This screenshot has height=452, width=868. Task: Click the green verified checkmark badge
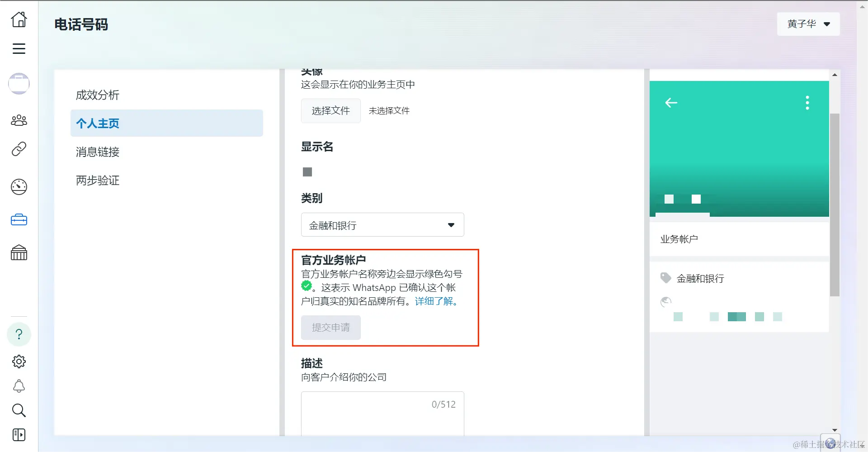pos(307,285)
